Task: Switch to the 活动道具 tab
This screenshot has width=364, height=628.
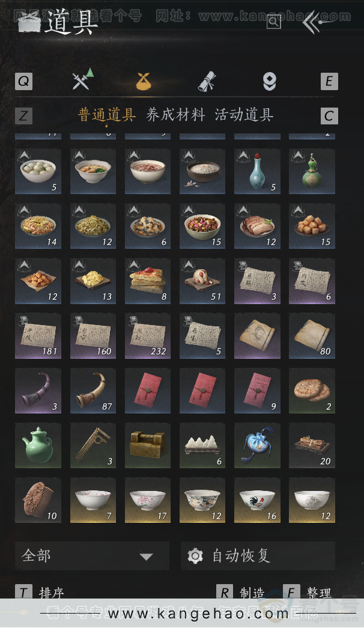Action: [x=244, y=115]
